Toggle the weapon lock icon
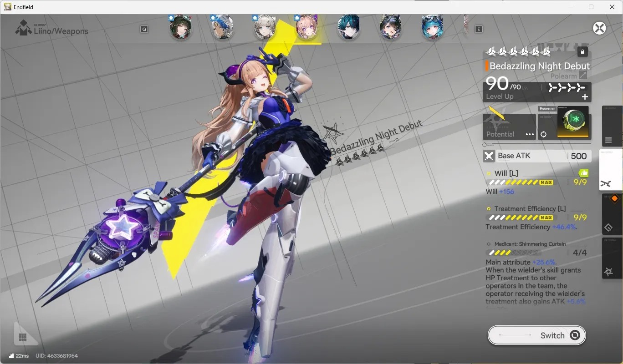The width and height of the screenshot is (623, 364). 582,51
